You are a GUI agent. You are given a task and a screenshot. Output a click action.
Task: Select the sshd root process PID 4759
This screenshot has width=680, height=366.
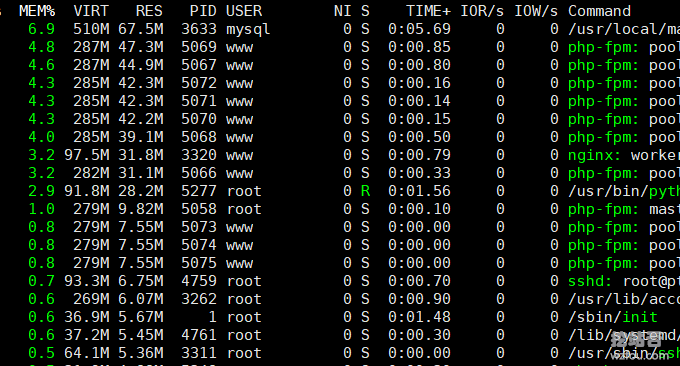pos(340,281)
